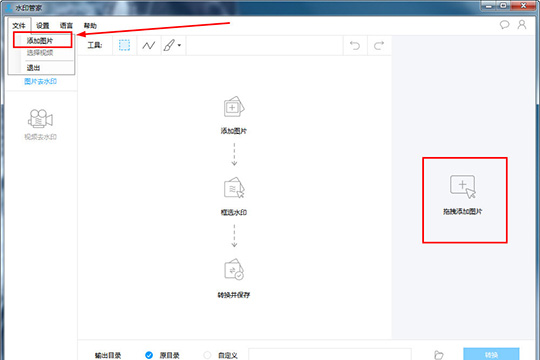The image size is (540, 360).
Task: Open the 帮助 menu
Action: [x=90, y=25]
